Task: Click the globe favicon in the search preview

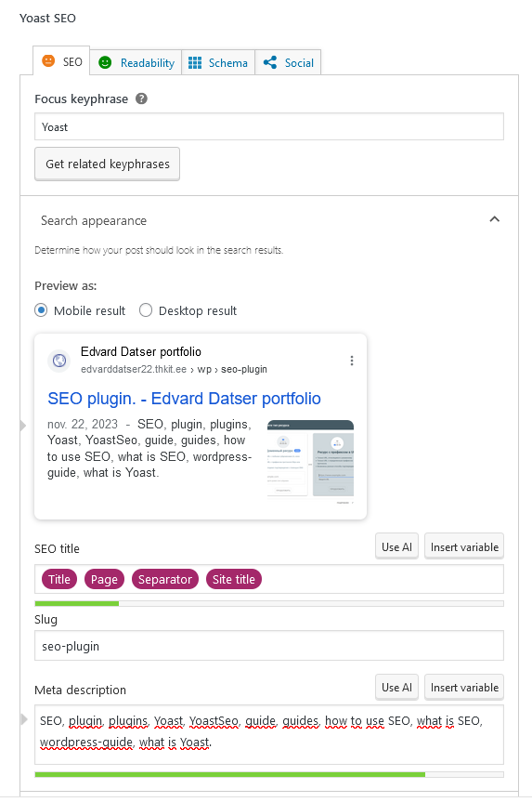Action: 59,361
